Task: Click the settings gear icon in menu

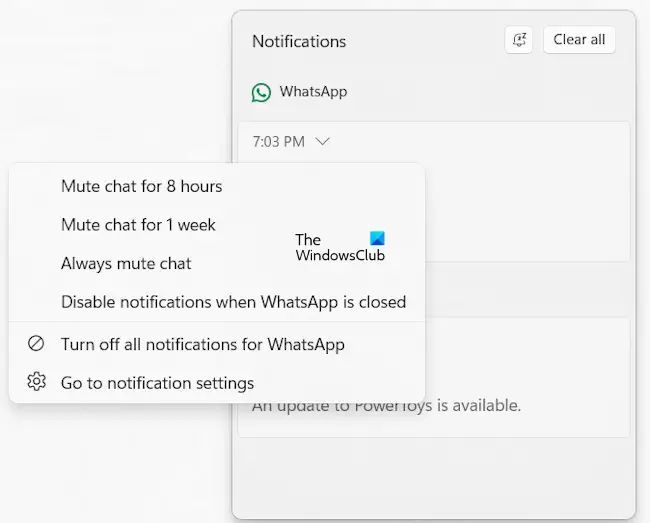Action: tap(36, 382)
